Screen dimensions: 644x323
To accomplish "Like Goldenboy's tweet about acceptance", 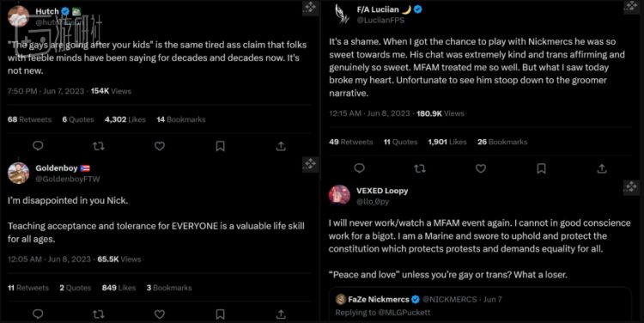I will [x=160, y=314].
